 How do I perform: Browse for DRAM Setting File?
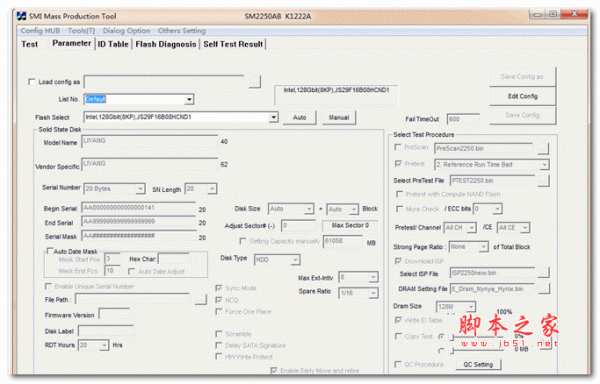544,289
